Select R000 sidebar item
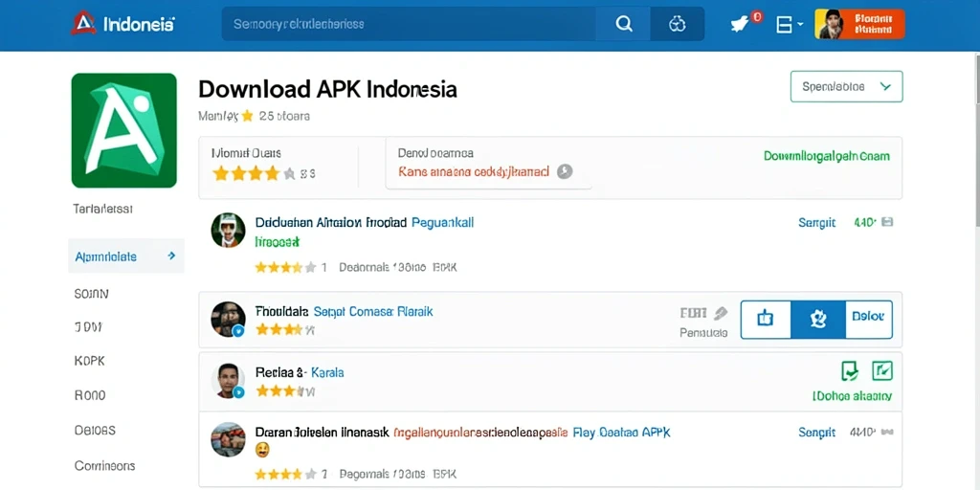 tap(89, 395)
